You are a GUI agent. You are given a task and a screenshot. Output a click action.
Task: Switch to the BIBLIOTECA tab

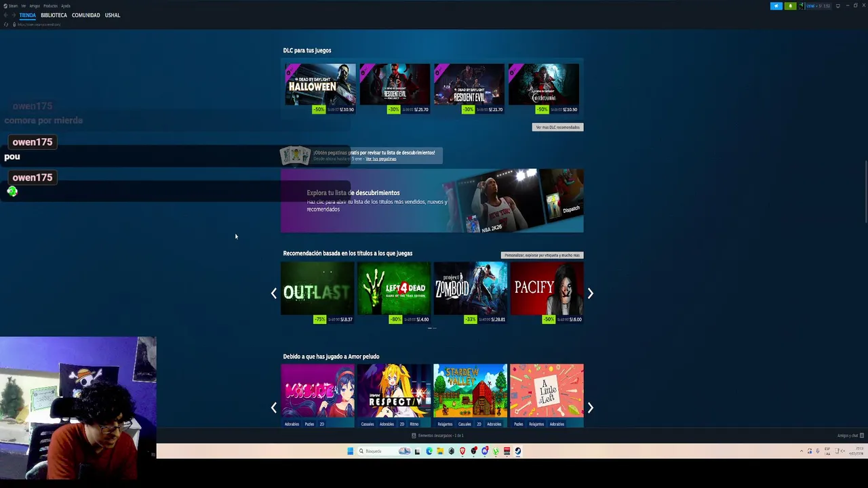(54, 15)
